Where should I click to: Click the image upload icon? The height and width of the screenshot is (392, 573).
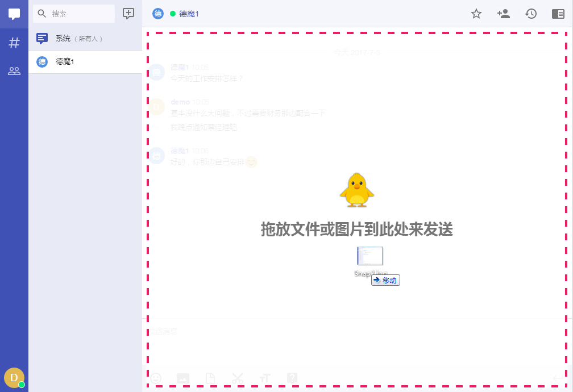coord(182,378)
